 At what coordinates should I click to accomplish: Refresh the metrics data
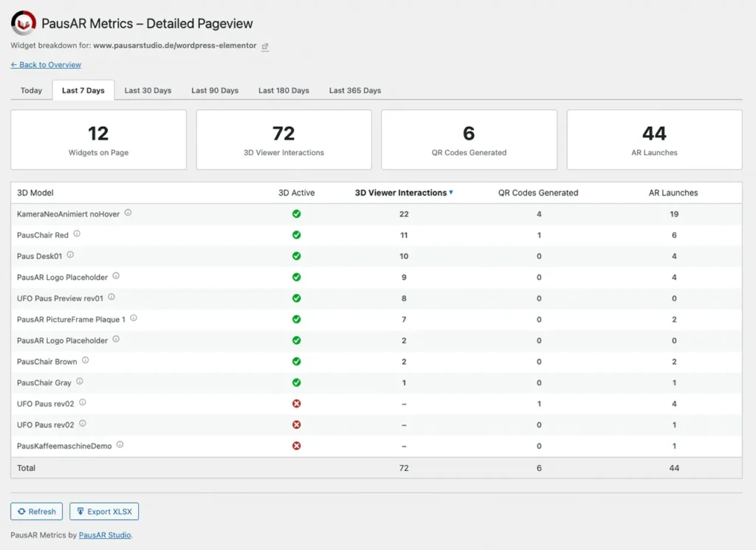(37, 512)
